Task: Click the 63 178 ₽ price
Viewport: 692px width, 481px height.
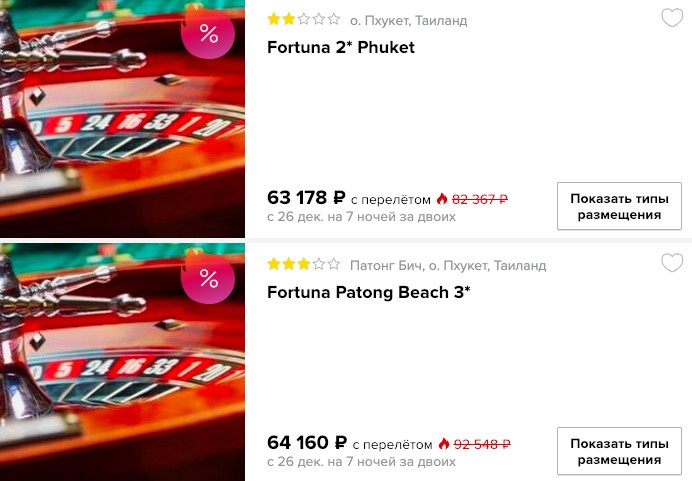Action: click(x=306, y=198)
